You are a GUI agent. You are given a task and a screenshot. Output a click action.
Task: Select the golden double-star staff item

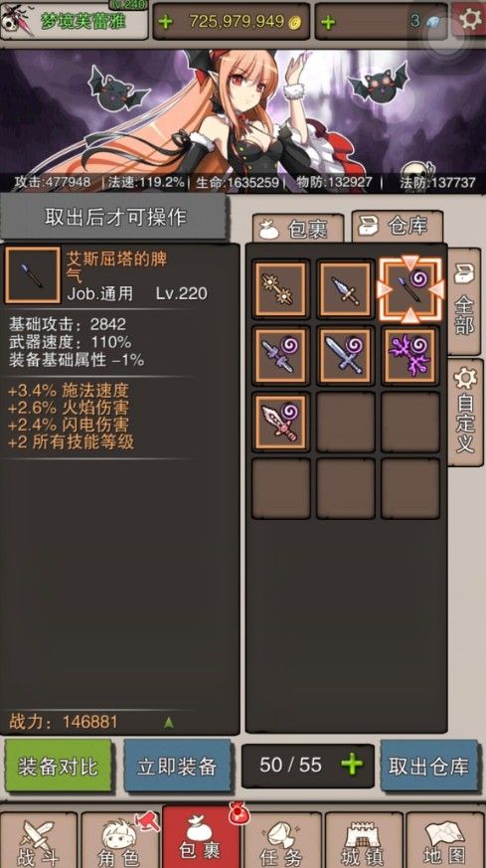pyautogui.click(x=280, y=289)
